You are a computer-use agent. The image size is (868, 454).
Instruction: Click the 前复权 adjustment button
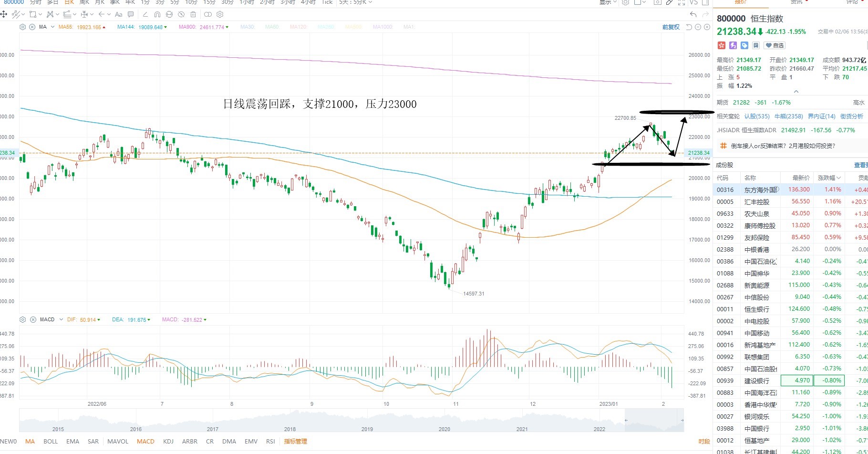pos(671,27)
